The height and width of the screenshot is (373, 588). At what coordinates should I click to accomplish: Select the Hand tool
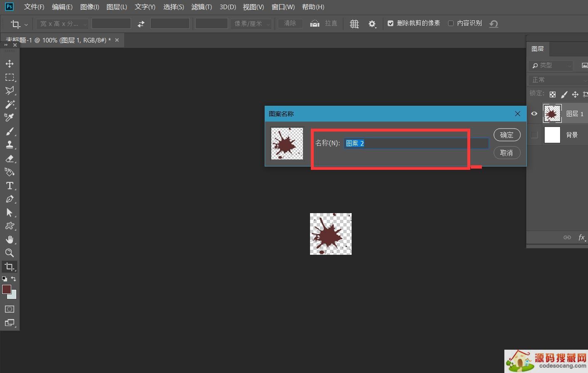tap(10, 239)
